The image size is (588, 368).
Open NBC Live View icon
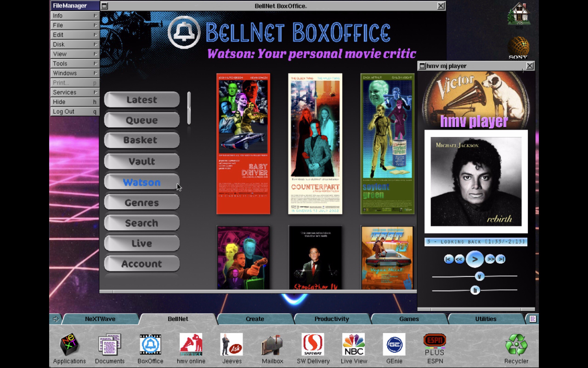[353, 344]
